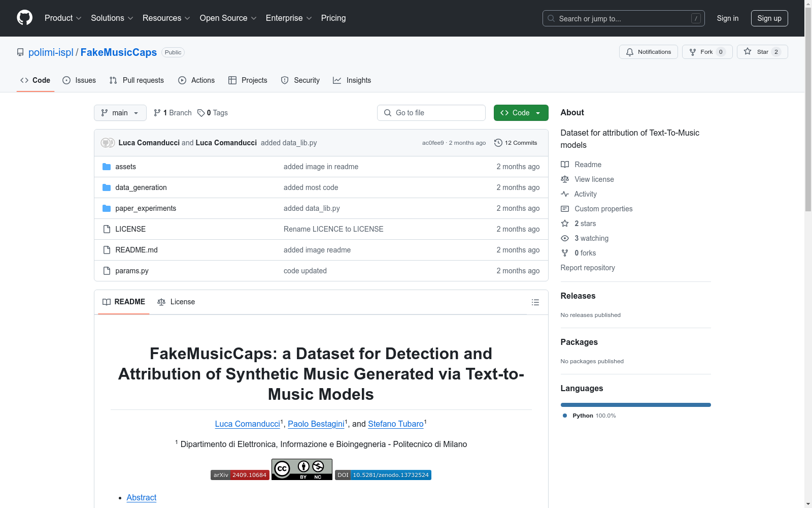Click the paper_experiments folder icon

107,208
